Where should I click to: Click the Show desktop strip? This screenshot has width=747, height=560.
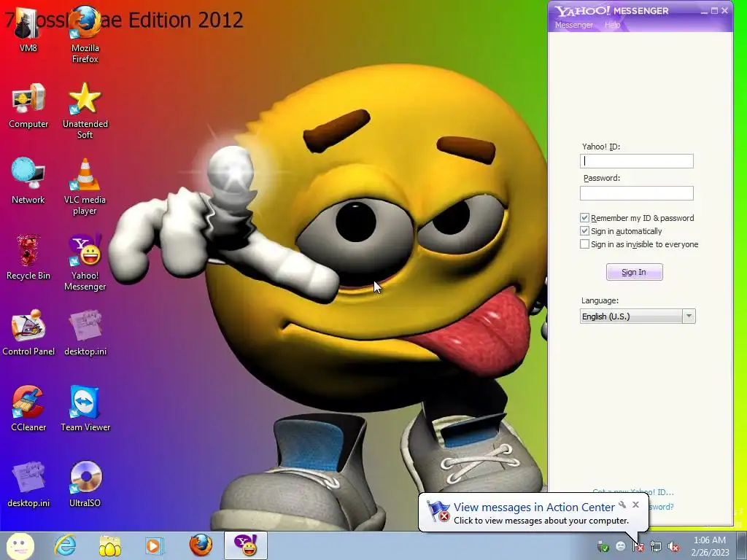pyautogui.click(x=742, y=545)
